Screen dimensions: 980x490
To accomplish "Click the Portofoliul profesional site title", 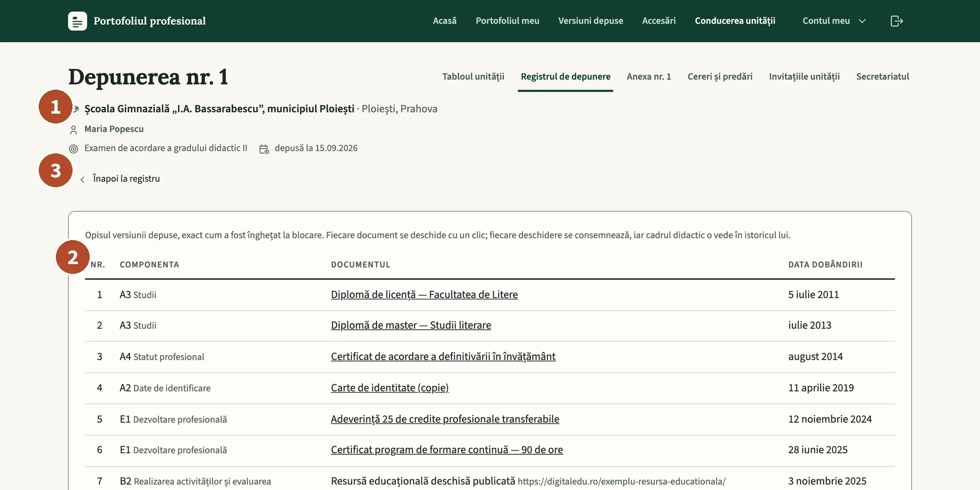I will pos(149,21).
